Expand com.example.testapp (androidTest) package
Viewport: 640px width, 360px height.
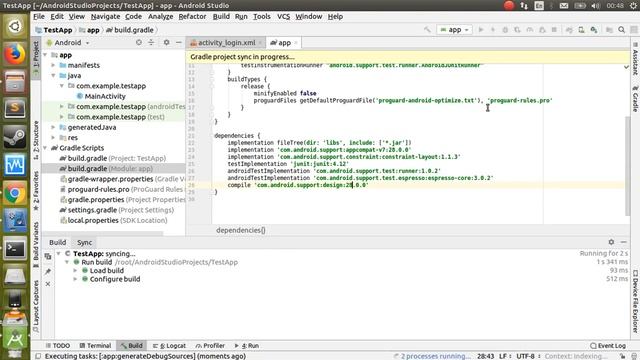coord(62,107)
